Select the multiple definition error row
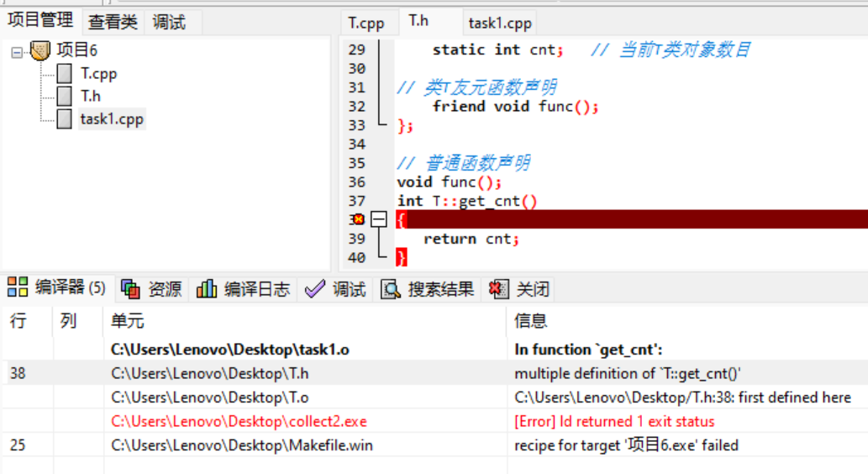The image size is (868, 474). click(x=435, y=373)
